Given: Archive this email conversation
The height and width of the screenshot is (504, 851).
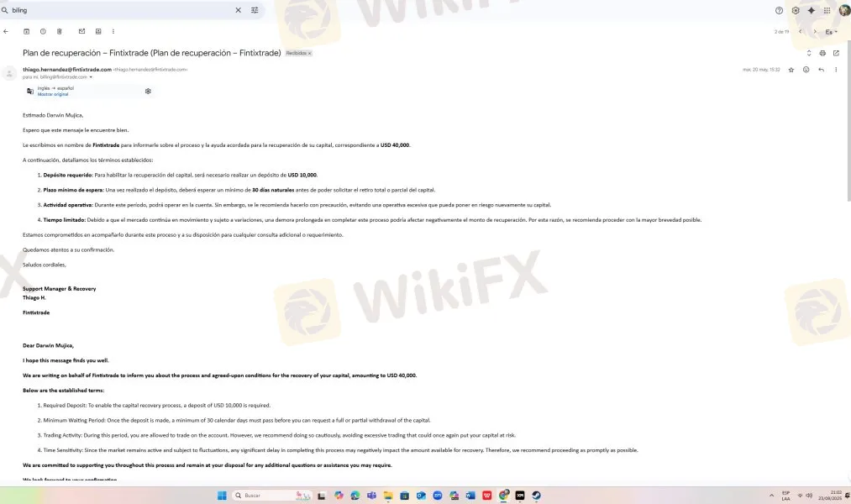Looking at the screenshot, I should pos(26,31).
